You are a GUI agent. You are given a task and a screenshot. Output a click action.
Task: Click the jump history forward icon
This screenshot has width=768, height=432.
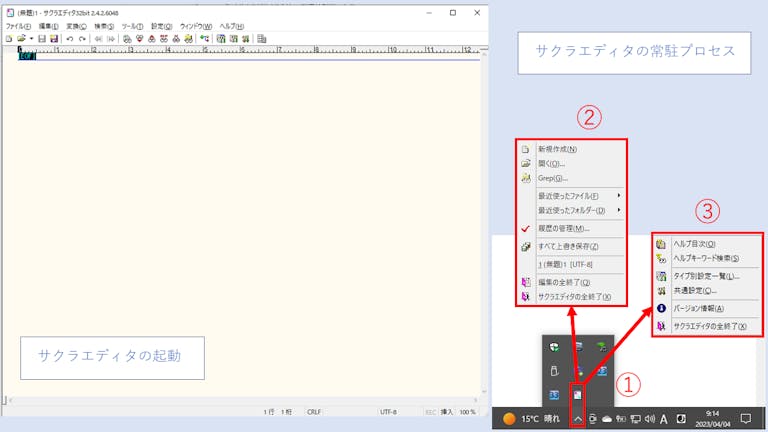point(111,39)
